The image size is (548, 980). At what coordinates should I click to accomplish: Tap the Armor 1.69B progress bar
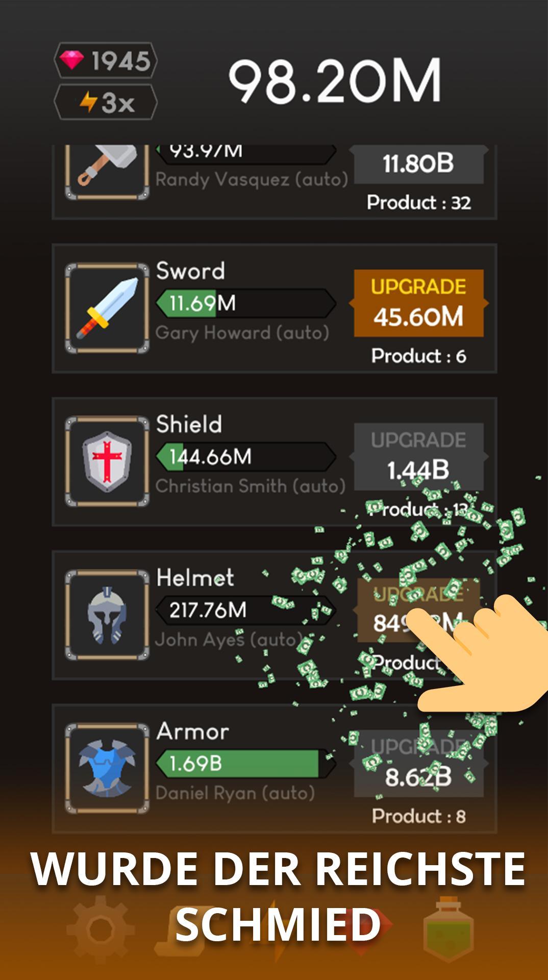point(246,764)
